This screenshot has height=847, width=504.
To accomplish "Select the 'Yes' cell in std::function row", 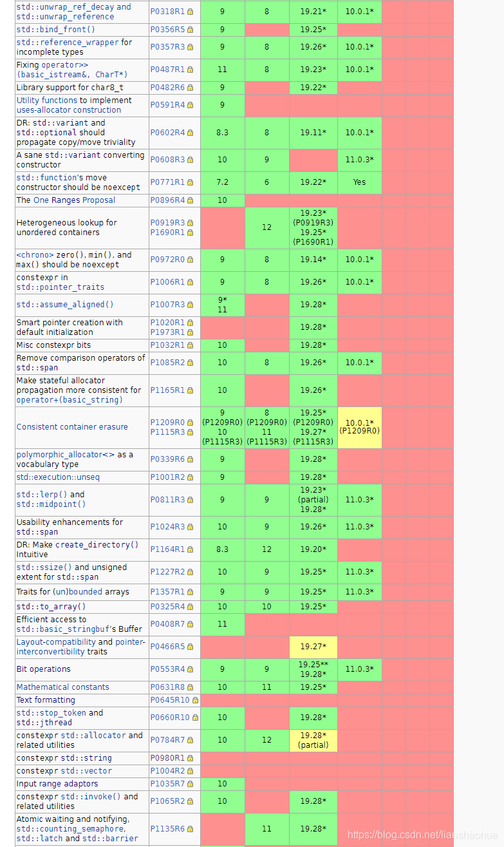I will 360,182.
